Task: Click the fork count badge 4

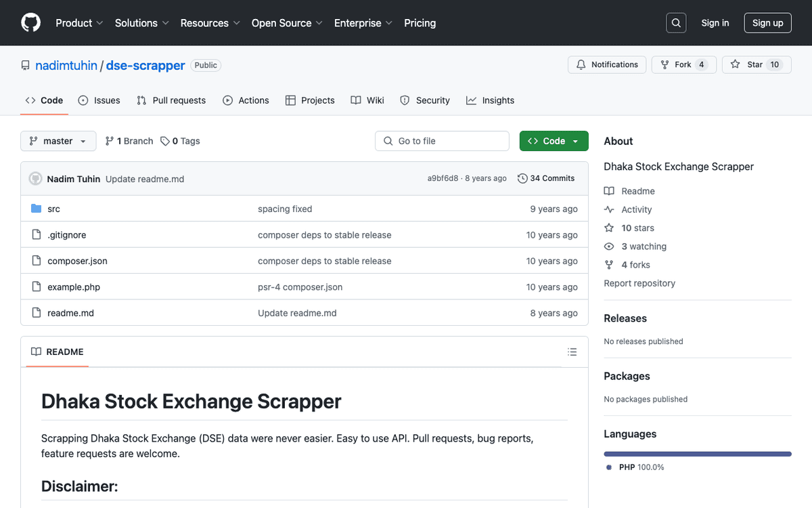Action: click(702, 64)
